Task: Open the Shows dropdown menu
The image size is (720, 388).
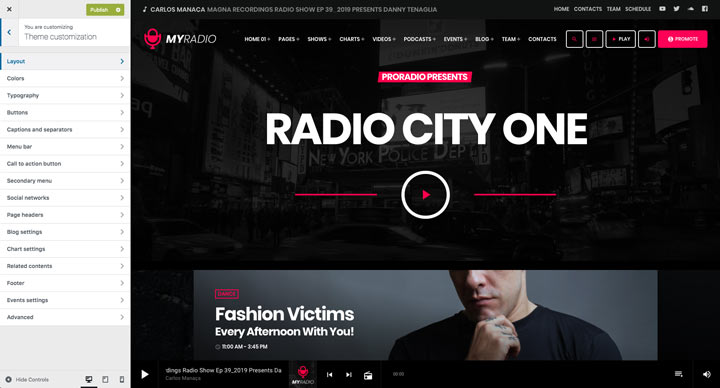Action: (319, 39)
